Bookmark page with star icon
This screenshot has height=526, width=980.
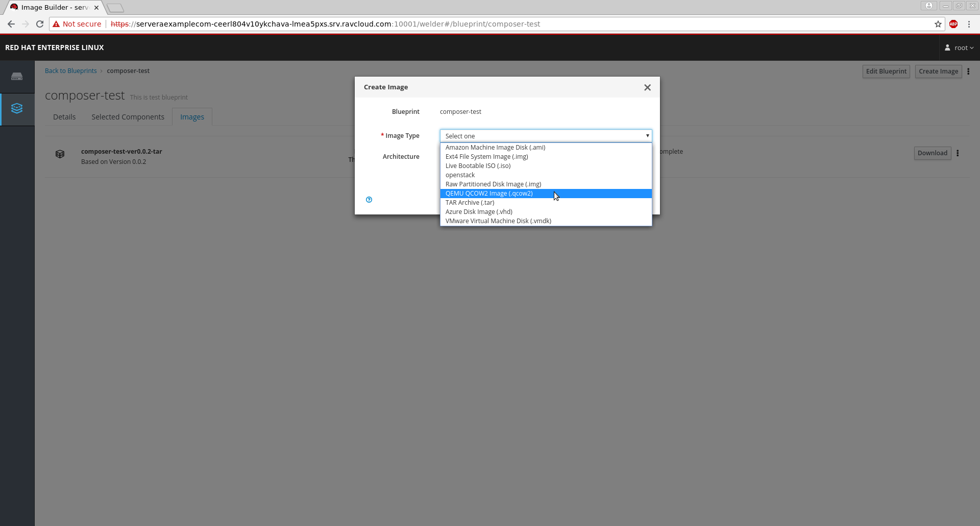click(x=938, y=24)
